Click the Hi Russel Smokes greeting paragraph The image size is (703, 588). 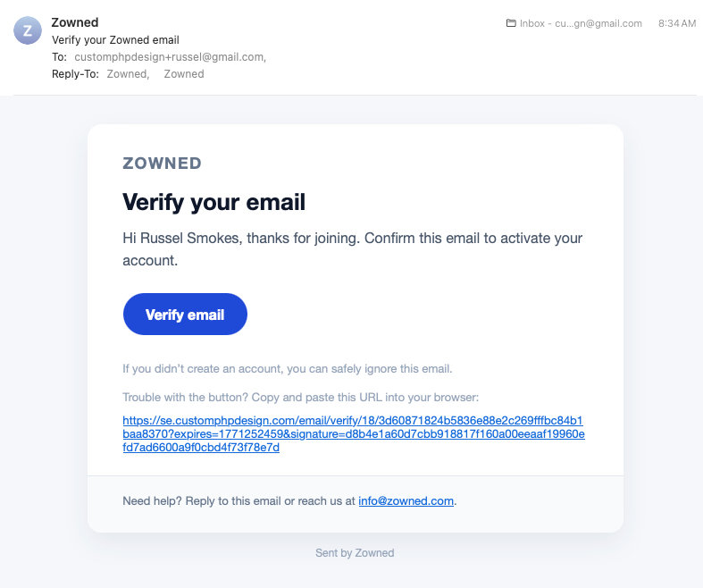tap(352, 249)
